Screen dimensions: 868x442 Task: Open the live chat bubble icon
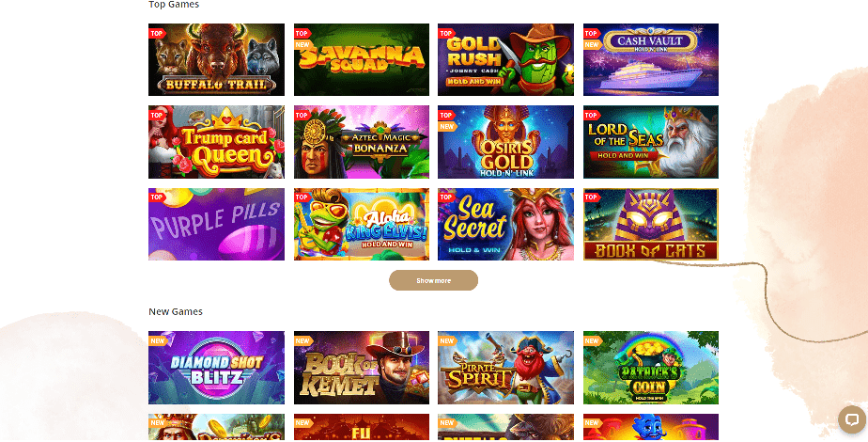click(852, 419)
